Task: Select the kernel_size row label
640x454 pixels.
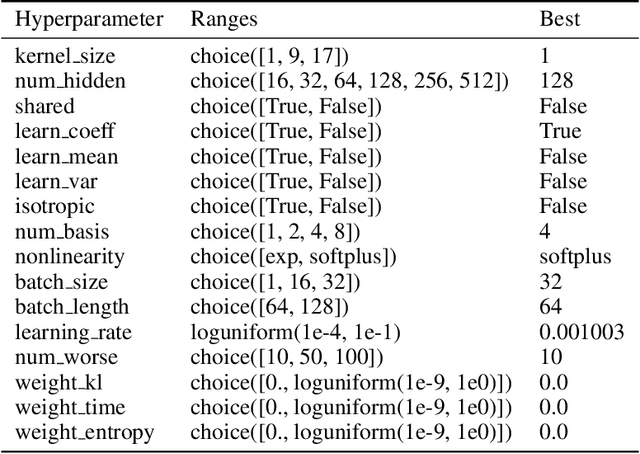Action: 63,58
